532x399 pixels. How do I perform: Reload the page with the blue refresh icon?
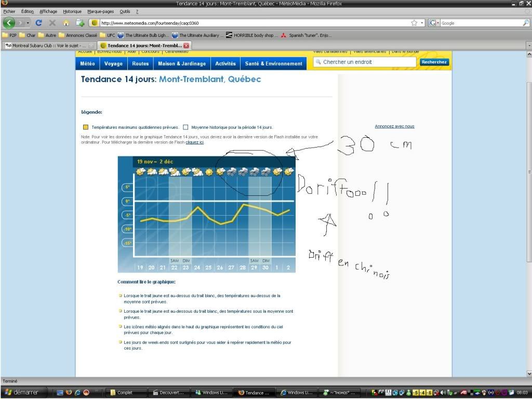[x=38, y=23]
